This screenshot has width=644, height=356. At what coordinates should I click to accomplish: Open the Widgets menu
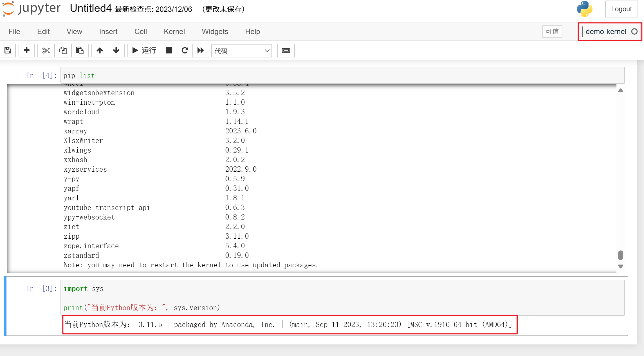tap(215, 32)
